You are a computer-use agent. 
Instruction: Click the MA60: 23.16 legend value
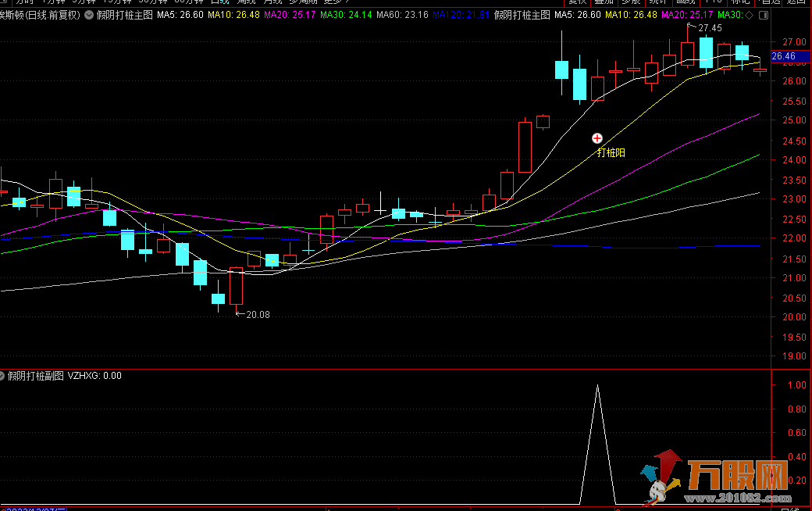(x=402, y=15)
